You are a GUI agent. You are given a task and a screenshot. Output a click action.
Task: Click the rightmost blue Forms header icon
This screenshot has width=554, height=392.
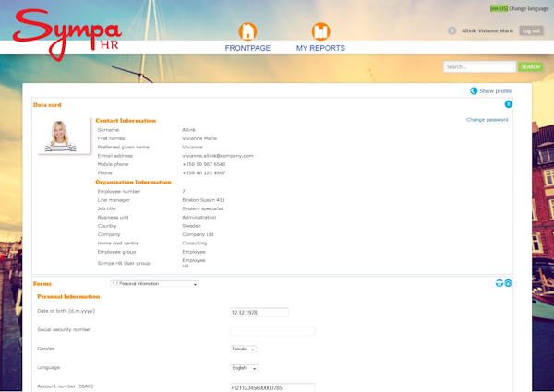coord(508,283)
